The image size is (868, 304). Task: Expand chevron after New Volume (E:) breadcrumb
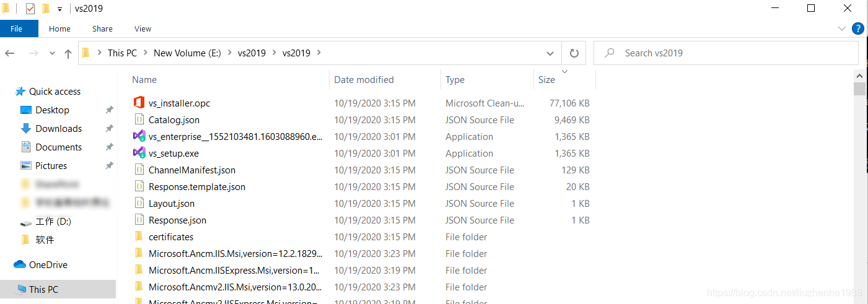pyautogui.click(x=230, y=53)
